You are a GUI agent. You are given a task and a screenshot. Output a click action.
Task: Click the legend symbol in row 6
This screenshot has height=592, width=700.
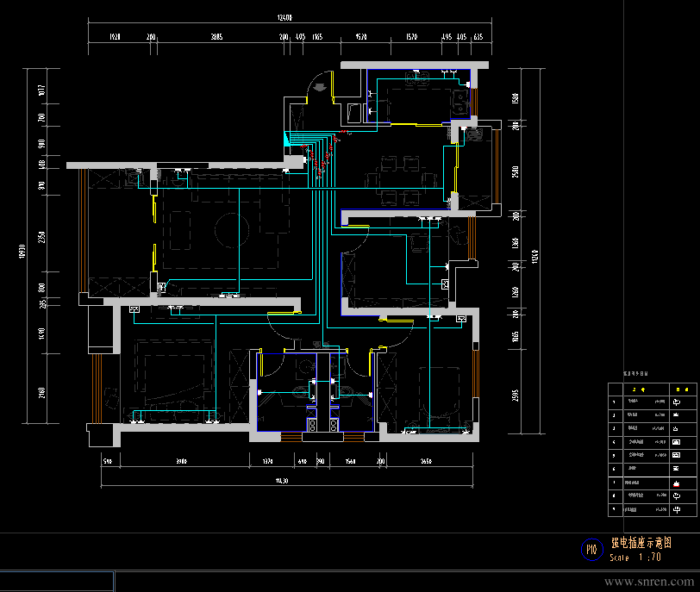677,469
